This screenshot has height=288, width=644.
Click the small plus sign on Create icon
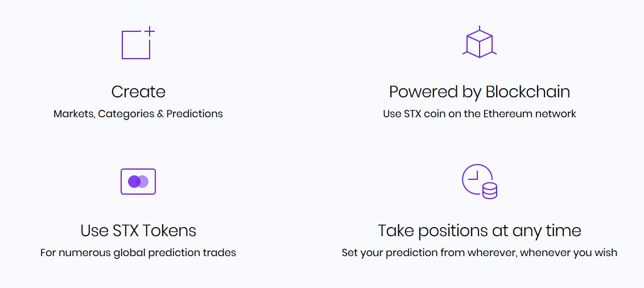click(x=150, y=31)
